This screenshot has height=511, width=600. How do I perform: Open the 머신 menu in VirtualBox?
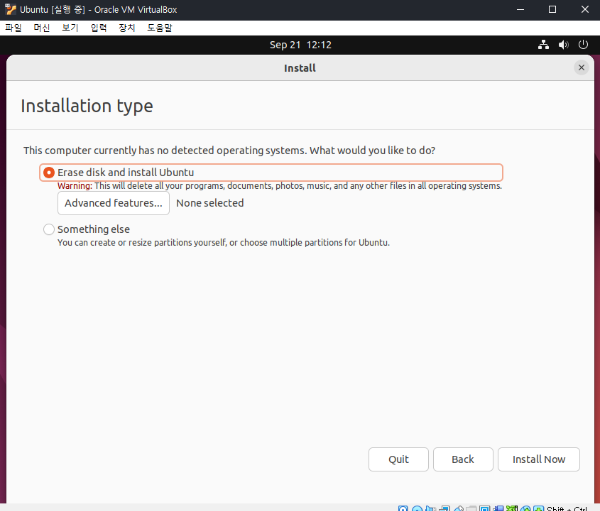tap(42, 28)
